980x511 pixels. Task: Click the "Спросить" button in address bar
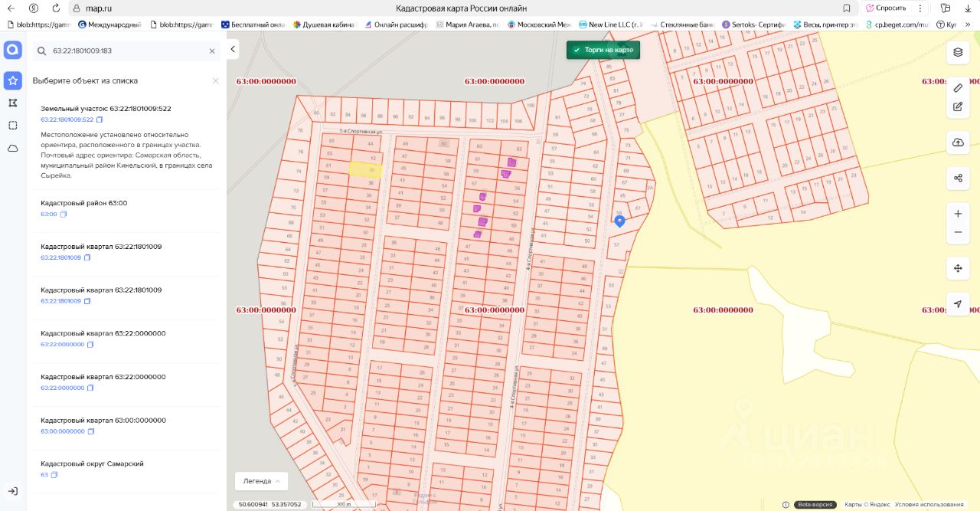(886, 8)
